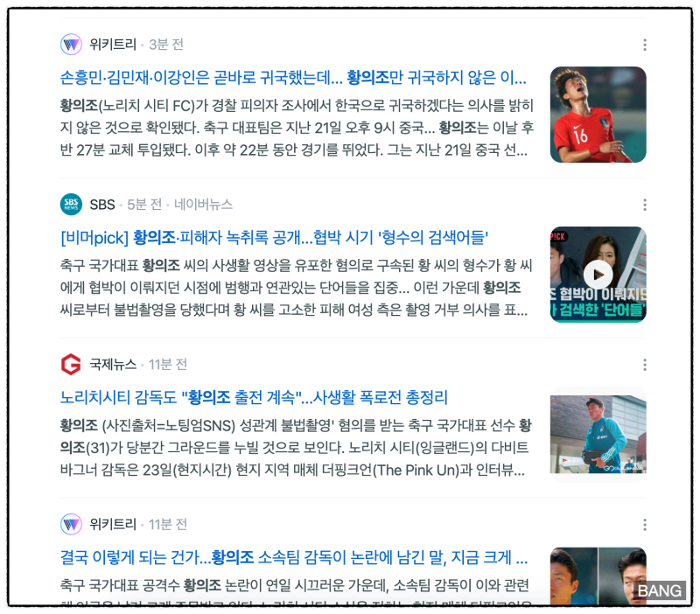Click the 국제뉴스 red G logo icon
The width and height of the screenshot is (700, 614).
point(71,364)
